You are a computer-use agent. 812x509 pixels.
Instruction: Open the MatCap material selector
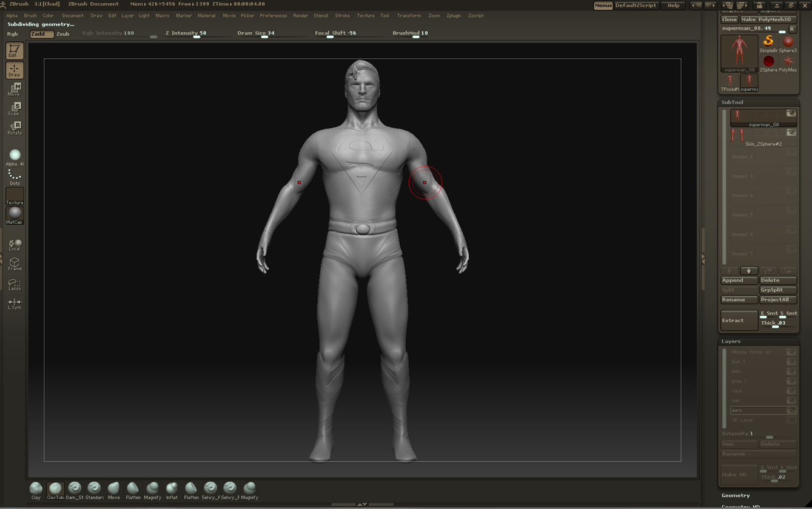point(15,215)
